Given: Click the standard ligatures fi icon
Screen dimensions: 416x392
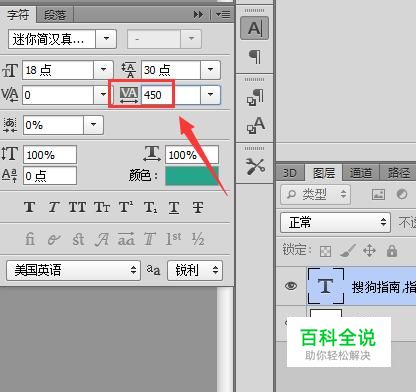Looking at the screenshot, I should pyautogui.click(x=30, y=239).
